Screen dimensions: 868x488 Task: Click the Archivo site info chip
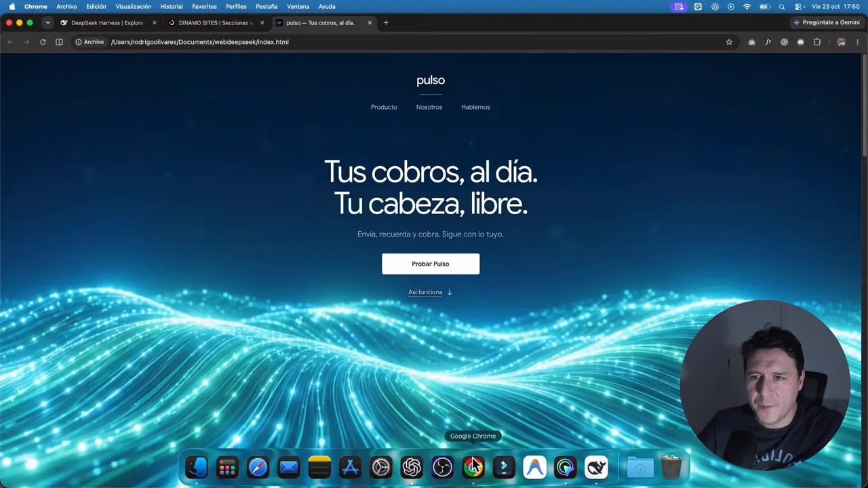pos(90,42)
